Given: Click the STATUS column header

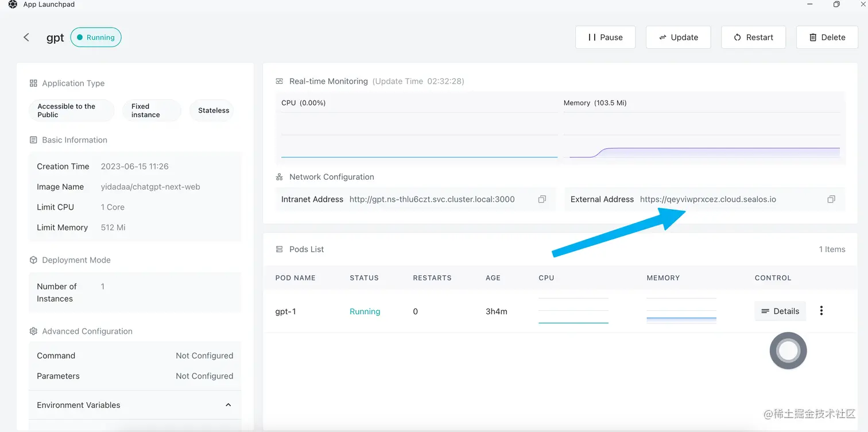Looking at the screenshot, I should [x=364, y=278].
